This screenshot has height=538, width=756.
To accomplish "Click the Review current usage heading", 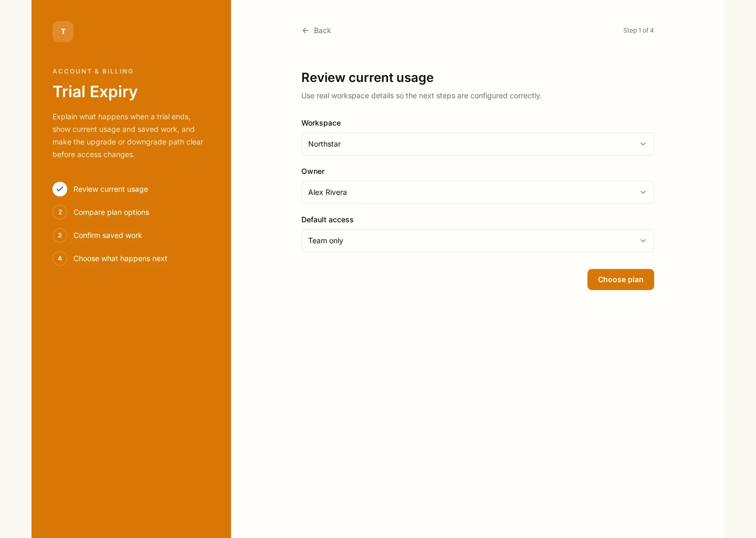I will pos(367,78).
